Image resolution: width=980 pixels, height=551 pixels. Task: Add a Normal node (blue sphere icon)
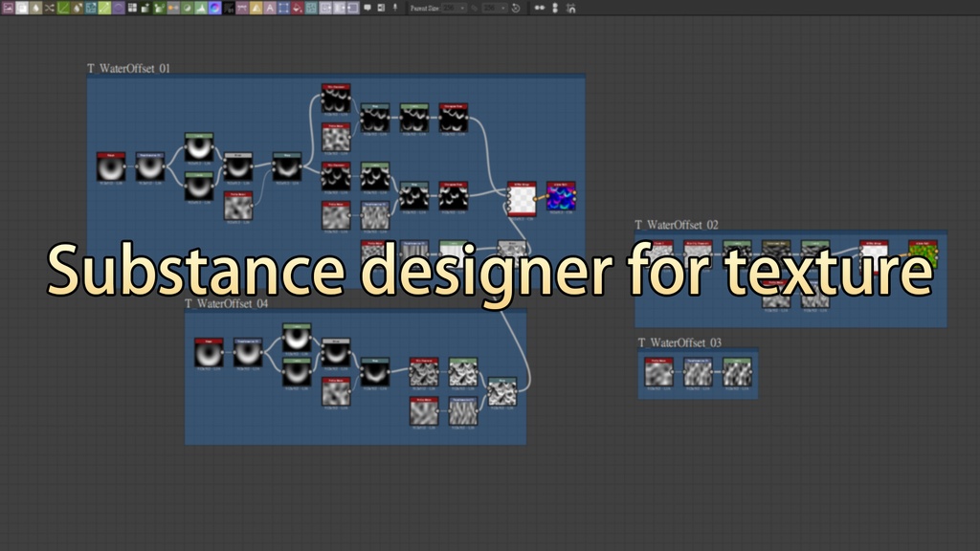click(x=214, y=8)
